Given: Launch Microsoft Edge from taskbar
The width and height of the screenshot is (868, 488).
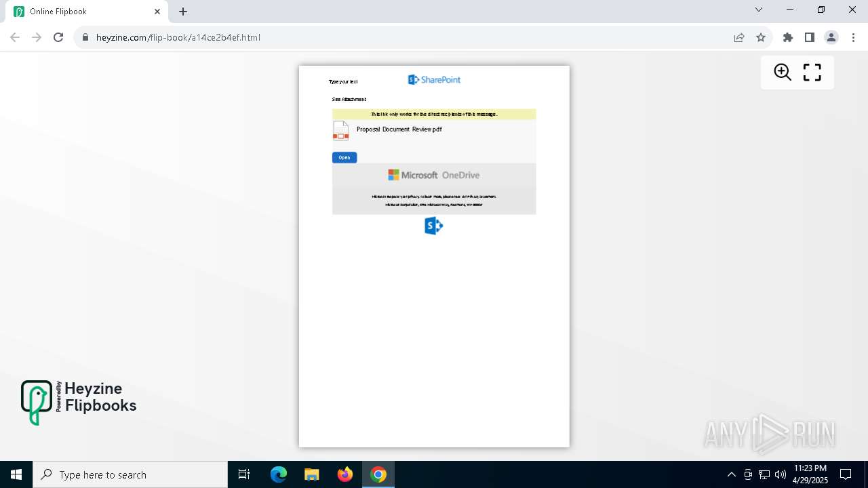Looking at the screenshot, I should pos(279,474).
